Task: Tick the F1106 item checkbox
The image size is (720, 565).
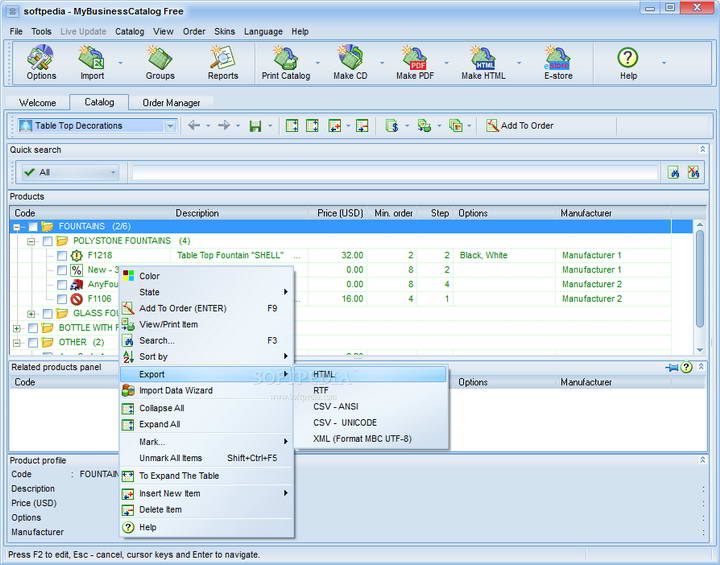Action: [x=62, y=299]
